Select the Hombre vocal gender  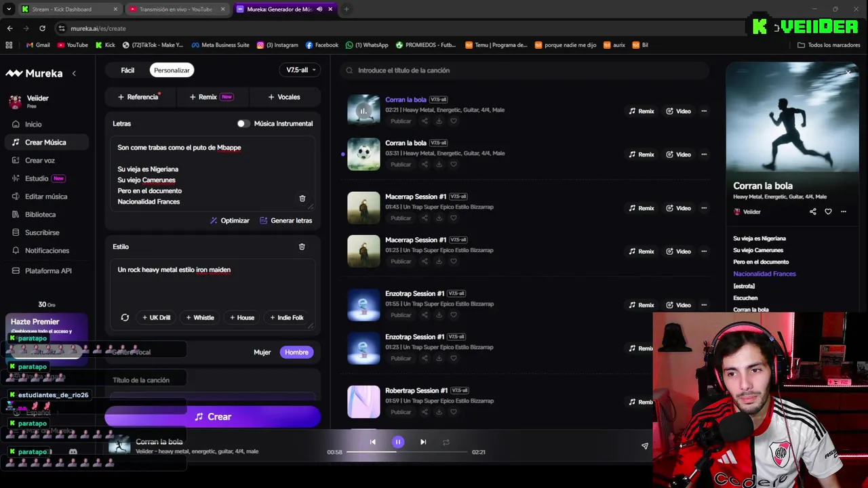(x=296, y=352)
